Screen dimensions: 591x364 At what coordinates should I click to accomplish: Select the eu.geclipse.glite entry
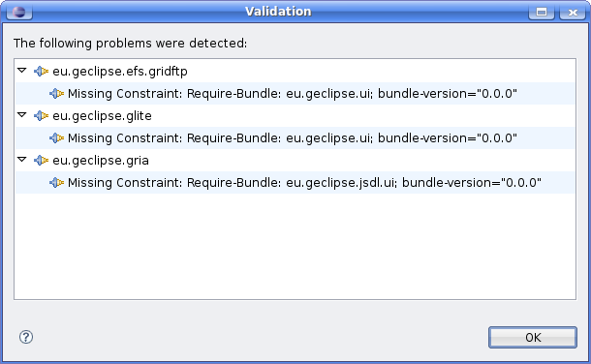click(102, 115)
